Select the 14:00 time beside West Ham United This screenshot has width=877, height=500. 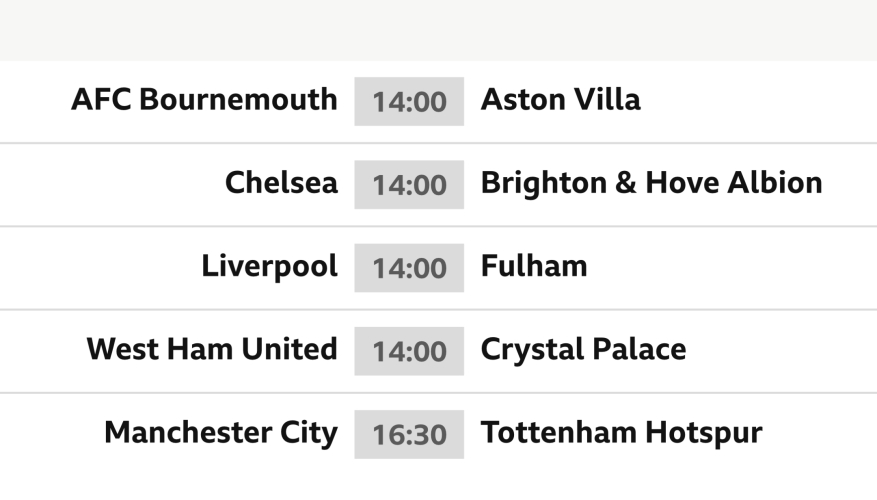pyautogui.click(x=409, y=351)
